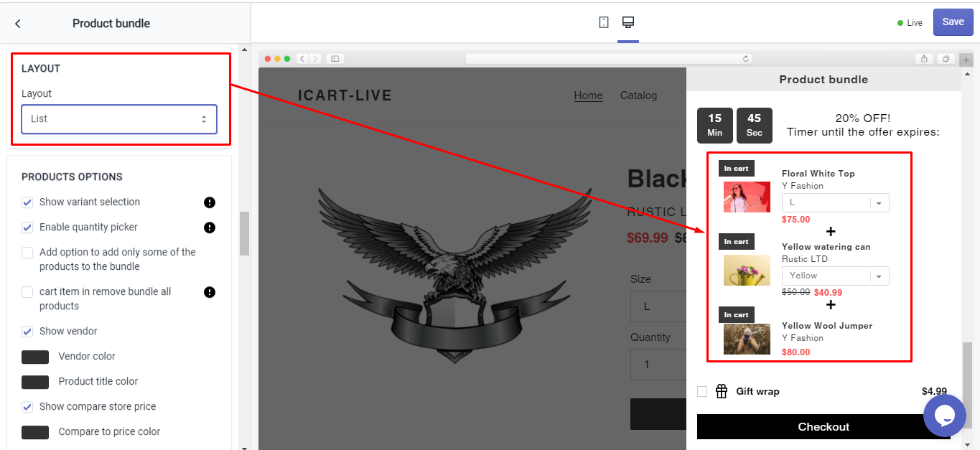
Task: Click the gift wrap present icon
Action: [x=722, y=391]
